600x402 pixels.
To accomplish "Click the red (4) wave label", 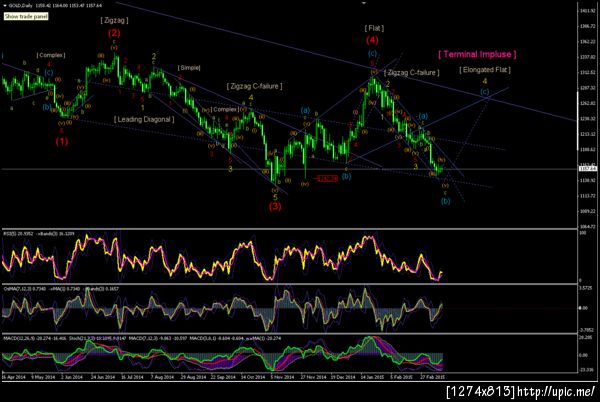I will [372, 40].
